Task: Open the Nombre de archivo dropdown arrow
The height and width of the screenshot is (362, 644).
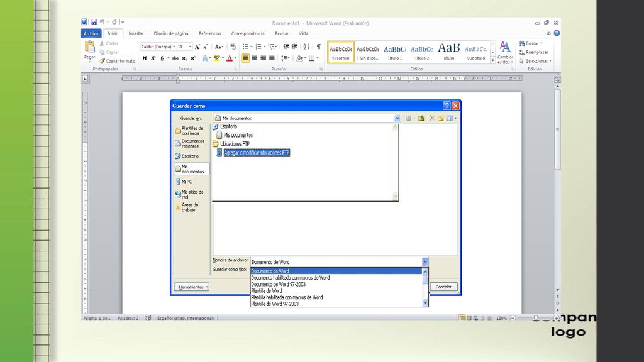Action: tap(425, 262)
